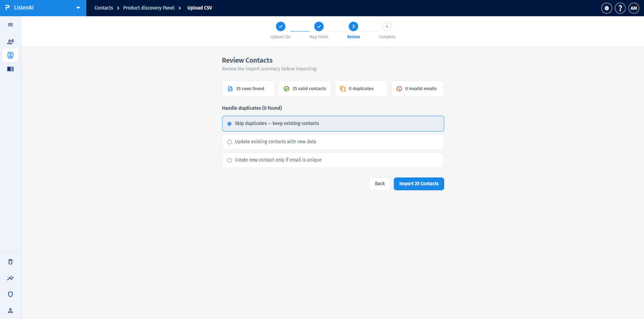Open the shield security sidebar icon
This screenshot has height=319, width=644.
pyautogui.click(x=10, y=294)
